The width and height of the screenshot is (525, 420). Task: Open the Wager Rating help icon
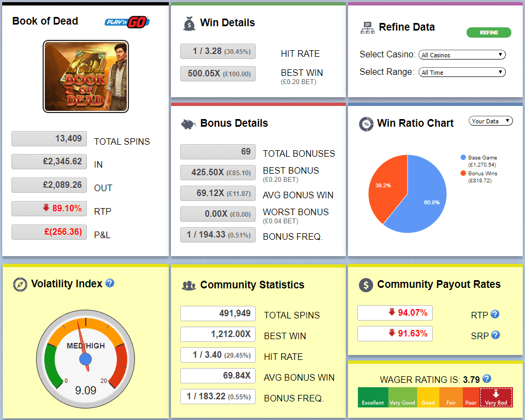pos(487,378)
